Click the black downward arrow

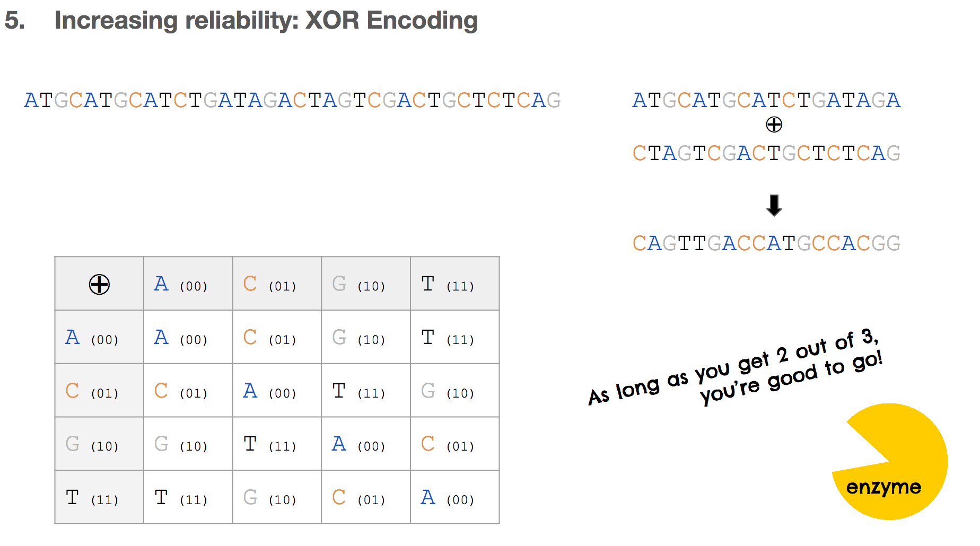pyautogui.click(x=774, y=206)
